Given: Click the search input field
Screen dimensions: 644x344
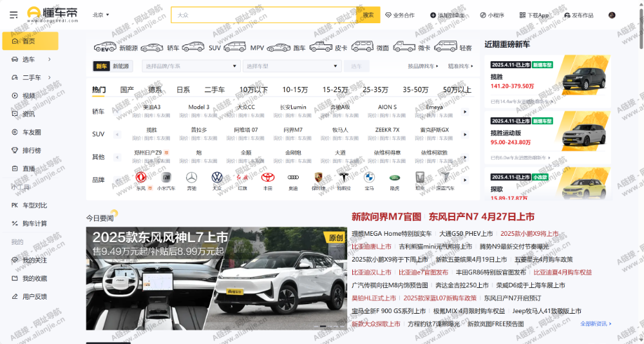Looking at the screenshot, I should [264, 15].
